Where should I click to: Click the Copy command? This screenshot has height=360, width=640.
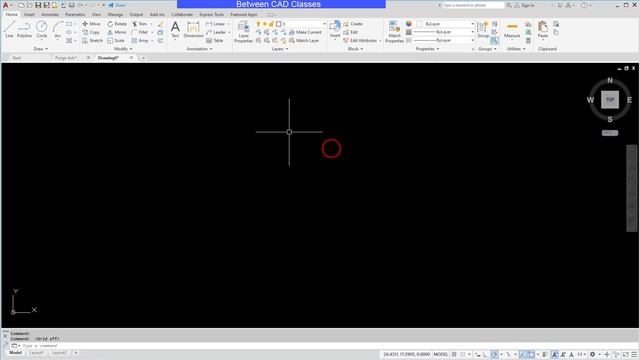click(91, 32)
